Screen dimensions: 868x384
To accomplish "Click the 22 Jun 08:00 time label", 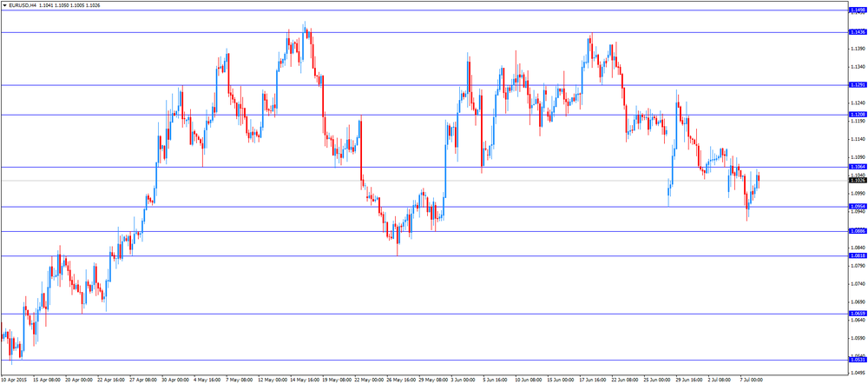I will coord(624,381).
